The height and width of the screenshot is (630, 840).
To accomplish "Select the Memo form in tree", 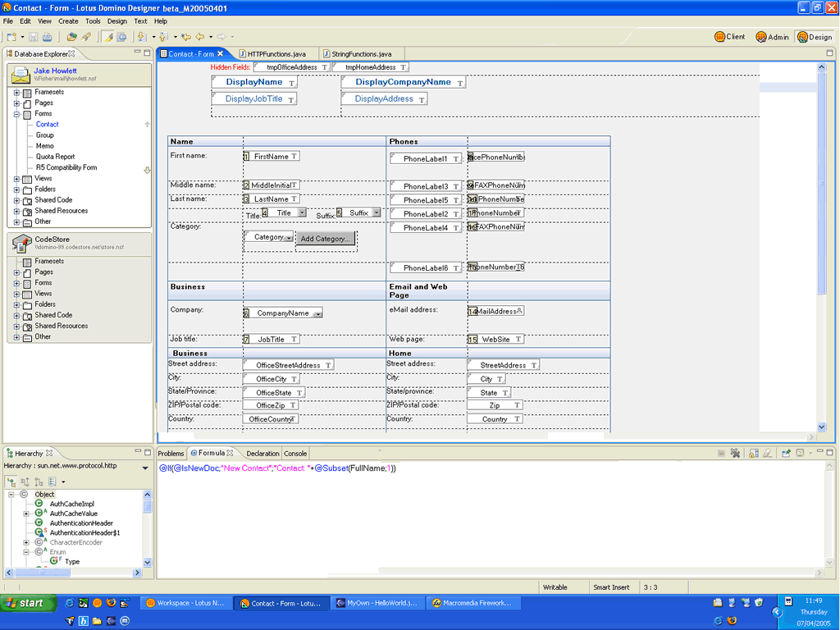I will pos(45,146).
